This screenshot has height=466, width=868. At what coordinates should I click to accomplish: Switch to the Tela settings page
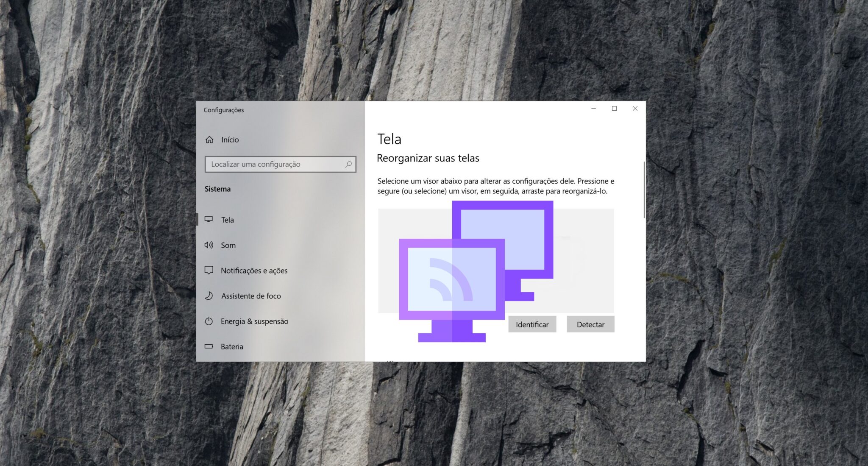[228, 220]
